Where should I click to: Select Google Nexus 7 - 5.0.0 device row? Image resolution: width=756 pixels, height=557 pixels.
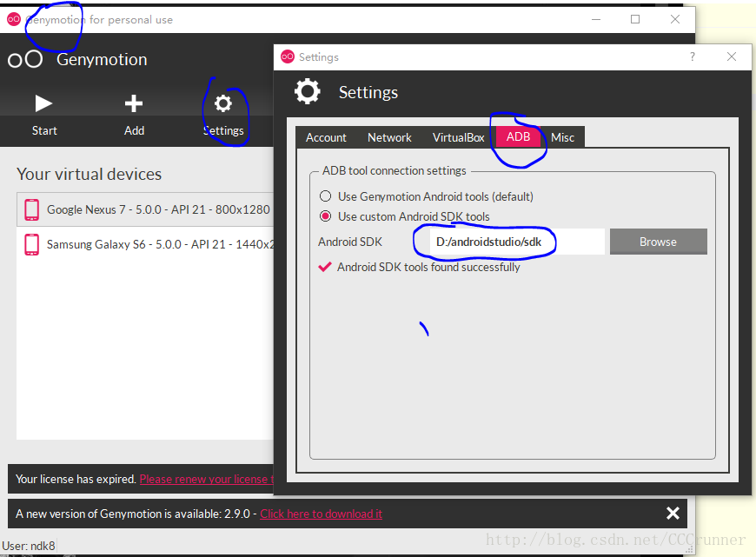pos(144,209)
